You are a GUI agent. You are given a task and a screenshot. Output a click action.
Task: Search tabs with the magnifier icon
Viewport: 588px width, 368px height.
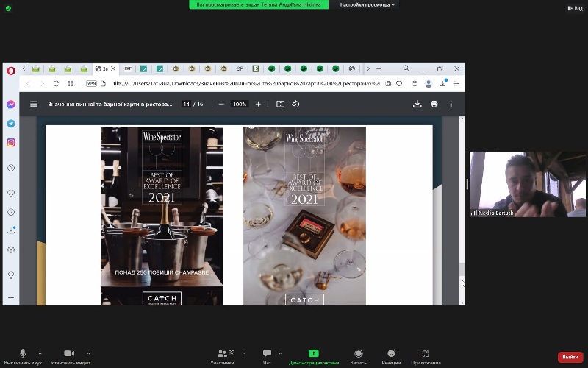[406, 68]
